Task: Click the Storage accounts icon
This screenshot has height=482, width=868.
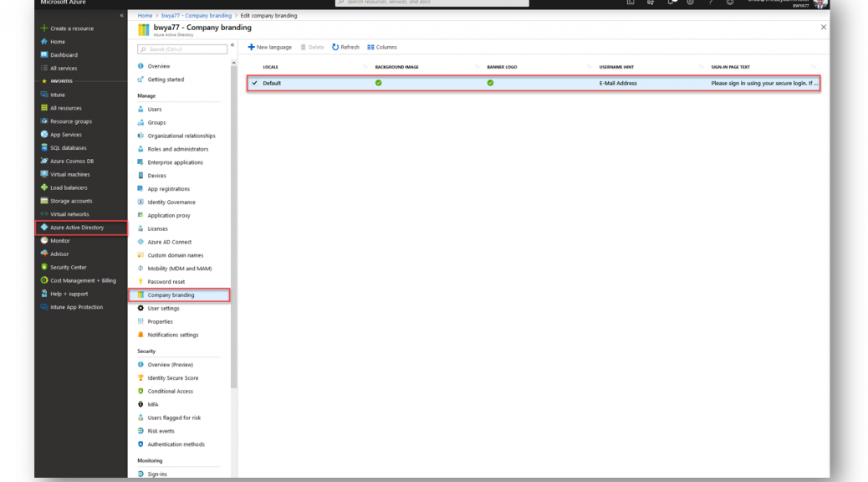Action: (x=44, y=201)
